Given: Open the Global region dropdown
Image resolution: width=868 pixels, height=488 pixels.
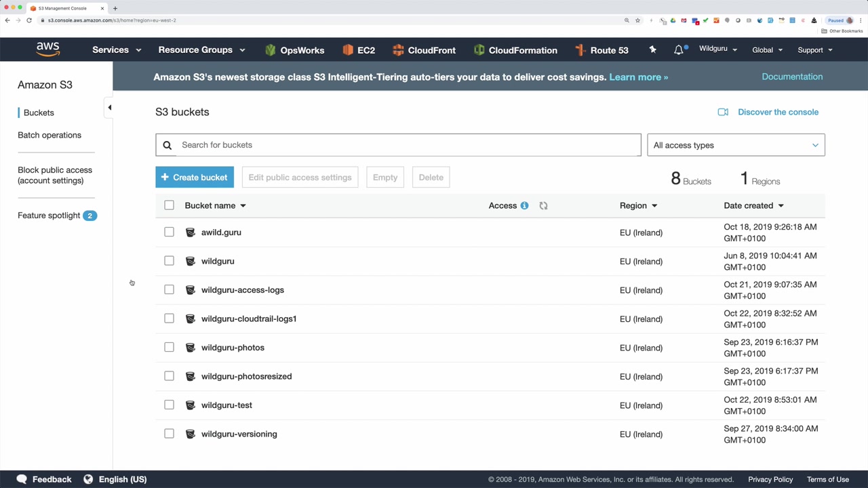Looking at the screenshot, I should coord(767,49).
